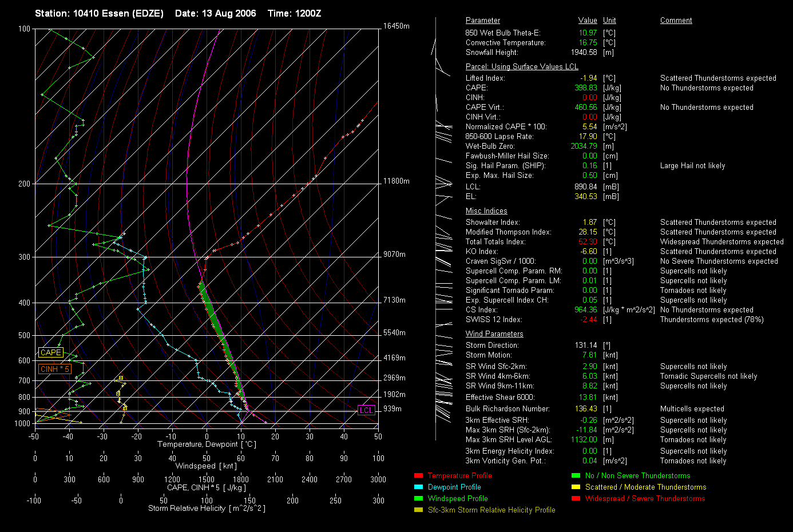
Task: Click the green Windspeed Profile legend swatch
Action: pos(418,499)
